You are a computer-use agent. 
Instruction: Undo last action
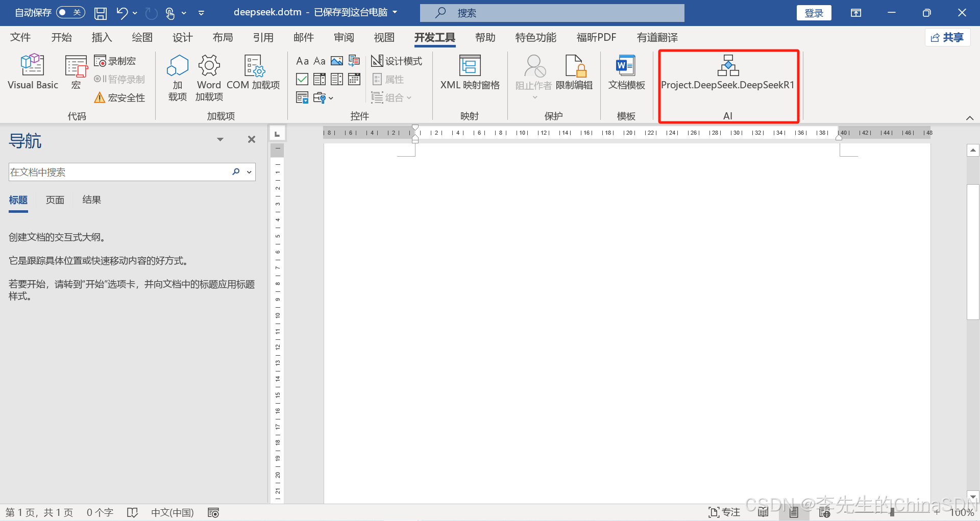[122, 13]
